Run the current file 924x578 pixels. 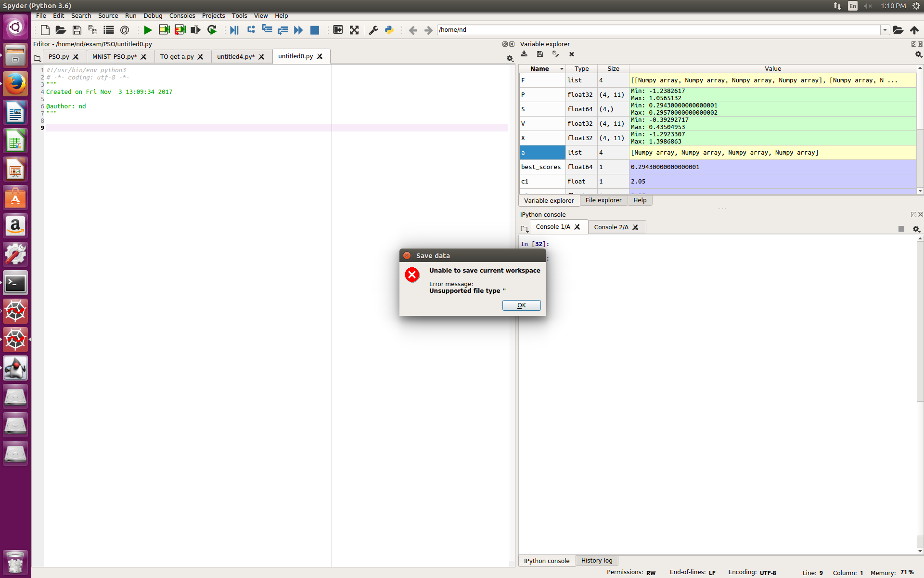coord(148,30)
